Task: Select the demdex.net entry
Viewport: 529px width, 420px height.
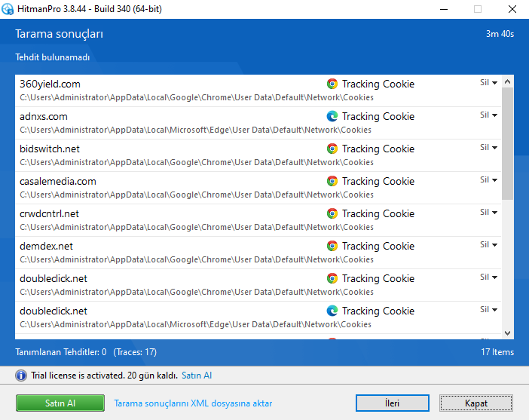Action: click(258, 253)
